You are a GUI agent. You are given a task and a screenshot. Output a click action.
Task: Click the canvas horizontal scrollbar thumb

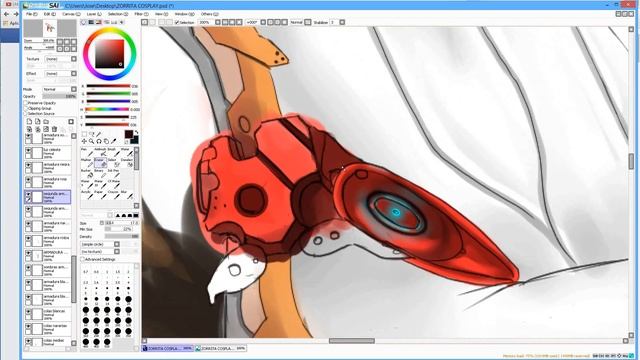[x=351, y=341]
